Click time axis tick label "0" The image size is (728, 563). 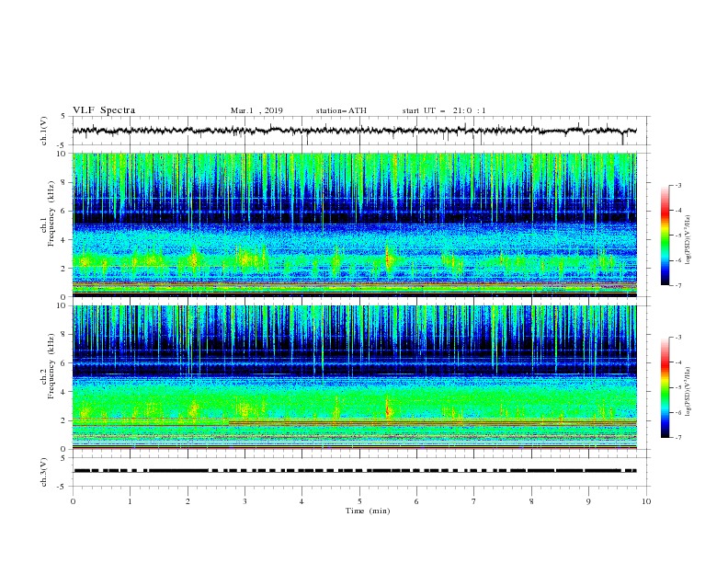[x=73, y=501]
